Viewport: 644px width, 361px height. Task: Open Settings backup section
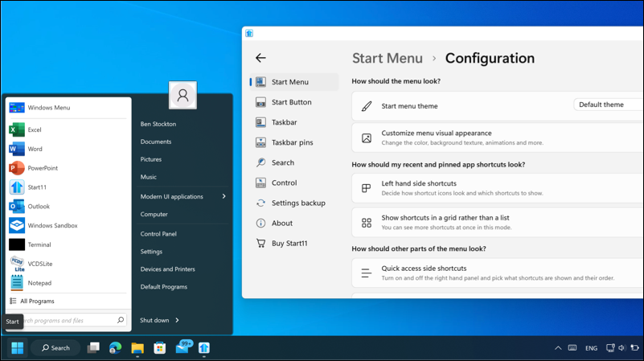[x=297, y=203]
